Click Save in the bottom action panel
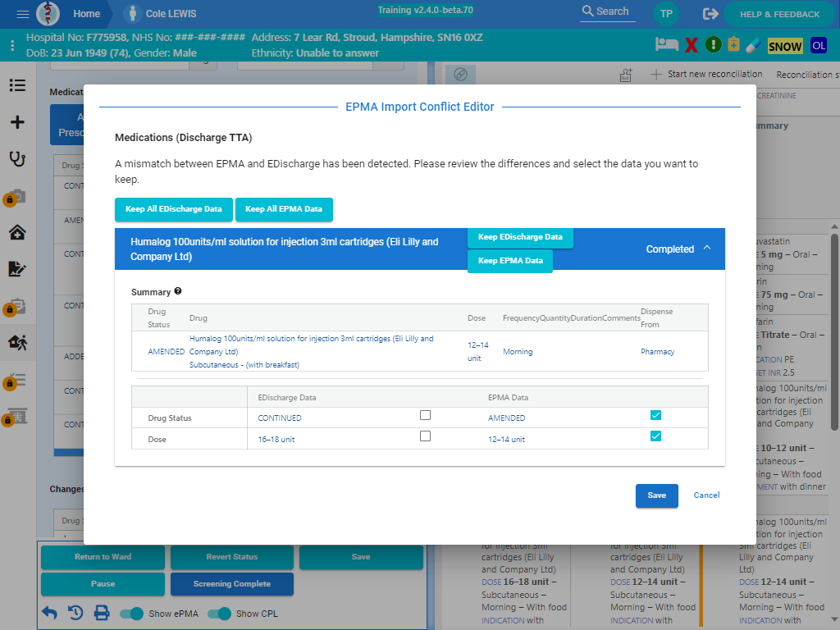 (x=361, y=557)
